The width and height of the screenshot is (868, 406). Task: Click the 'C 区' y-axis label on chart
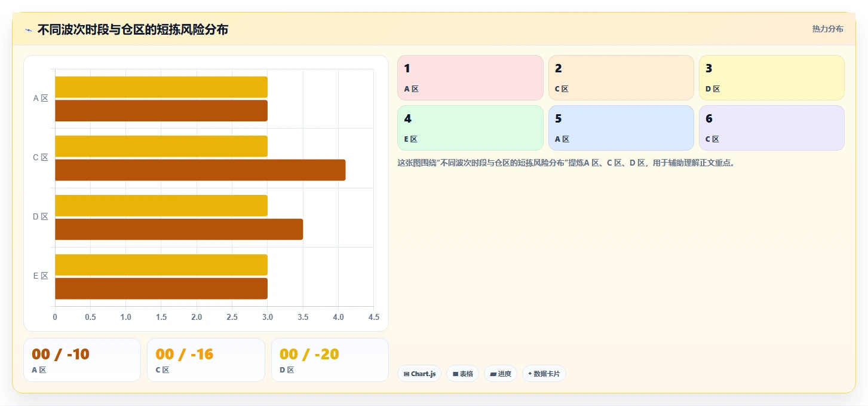pyautogui.click(x=40, y=158)
